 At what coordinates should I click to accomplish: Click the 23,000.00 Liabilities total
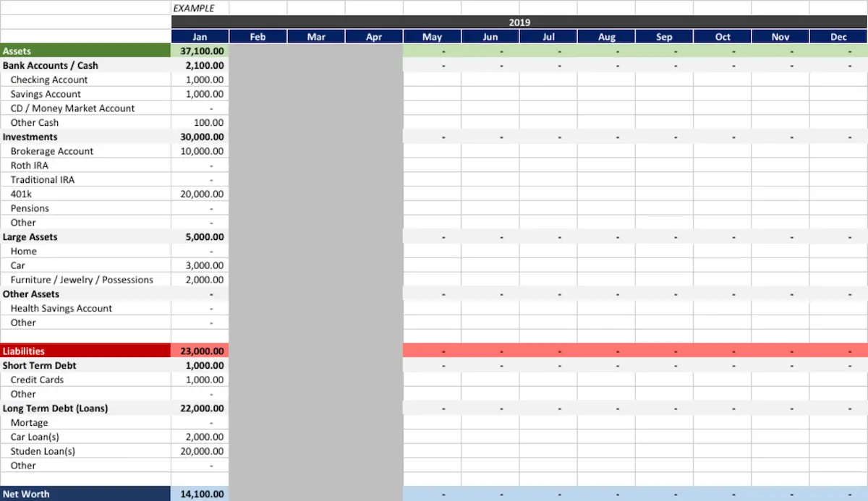pos(200,351)
